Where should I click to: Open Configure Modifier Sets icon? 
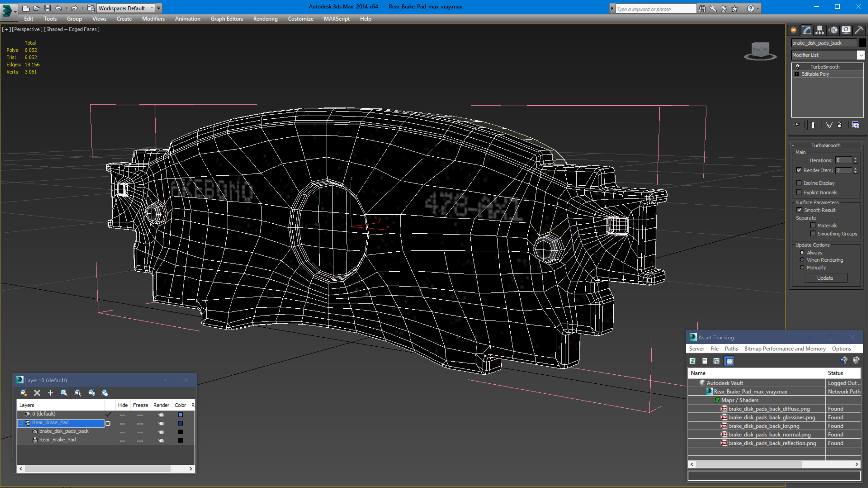856,125
